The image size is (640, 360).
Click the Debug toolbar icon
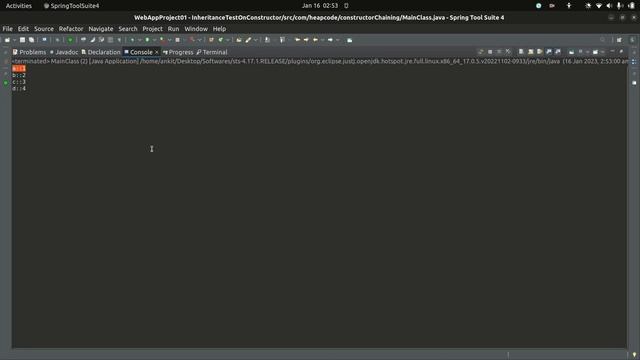(x=132, y=40)
